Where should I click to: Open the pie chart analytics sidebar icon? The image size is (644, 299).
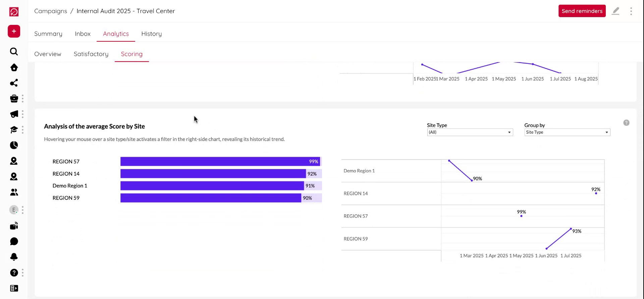14,145
